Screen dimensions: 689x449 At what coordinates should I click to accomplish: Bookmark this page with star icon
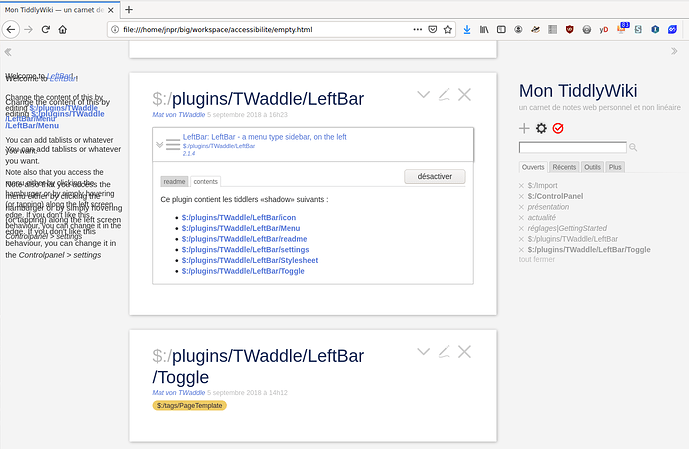(x=447, y=29)
